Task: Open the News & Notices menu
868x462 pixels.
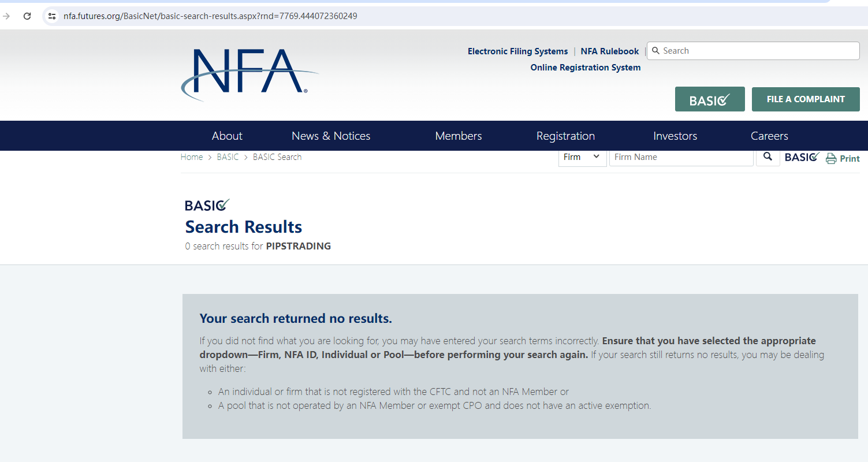Action: [331, 136]
